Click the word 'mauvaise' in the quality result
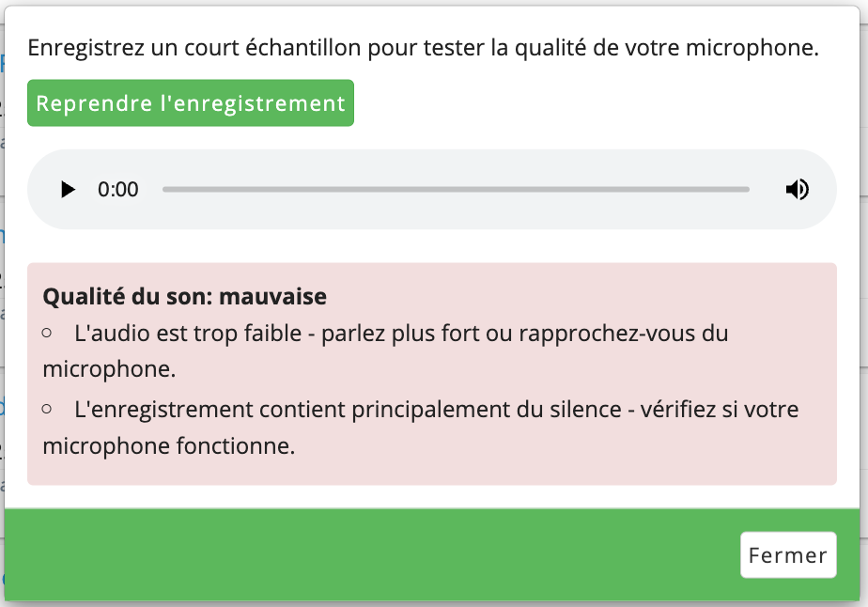Screen dimensions: 868x607 click(x=273, y=296)
